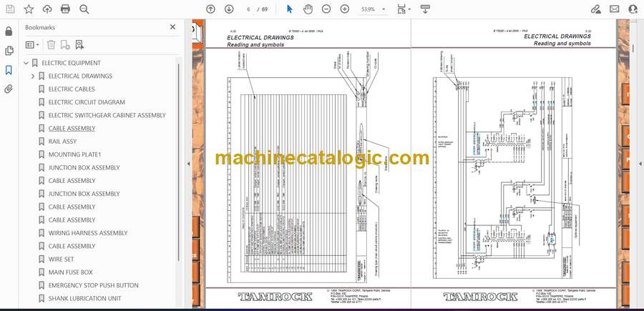Viewport: 644px width, 311px height.
Task: Open underlined CABLE ASSEMBLY bookmark
Action: [x=72, y=129]
